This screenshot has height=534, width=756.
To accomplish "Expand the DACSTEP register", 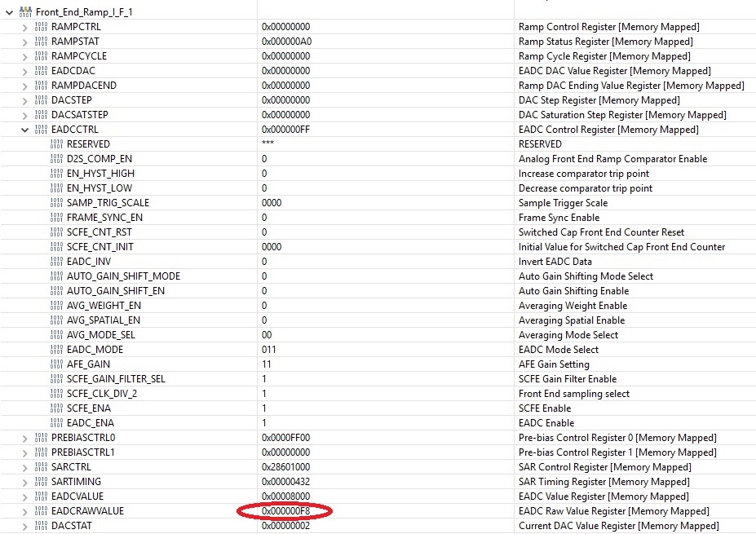I will click(24, 101).
